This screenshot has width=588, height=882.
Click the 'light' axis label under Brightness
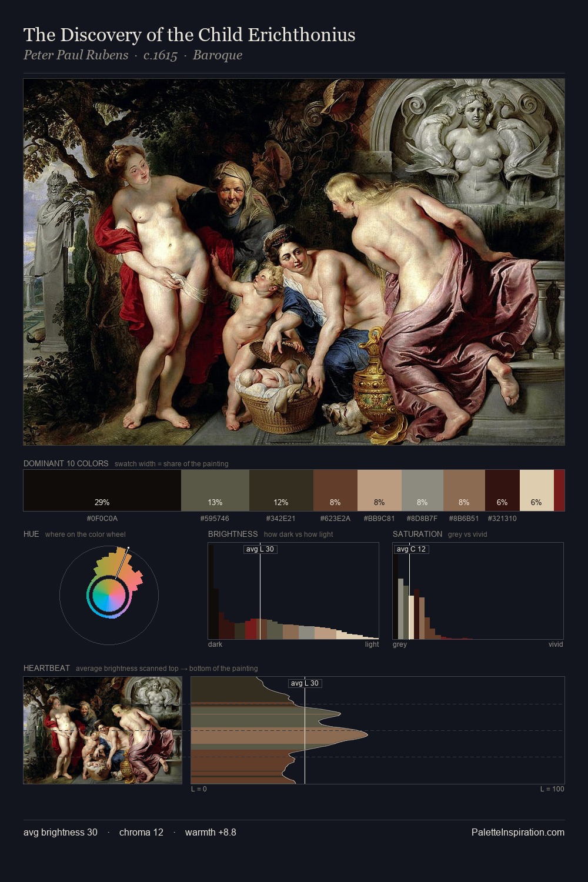pos(372,644)
